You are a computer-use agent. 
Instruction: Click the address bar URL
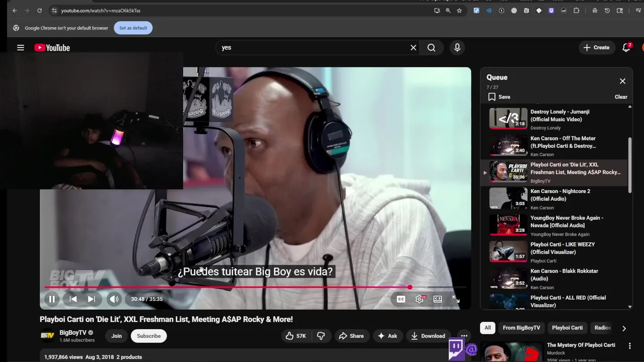[101, 11]
